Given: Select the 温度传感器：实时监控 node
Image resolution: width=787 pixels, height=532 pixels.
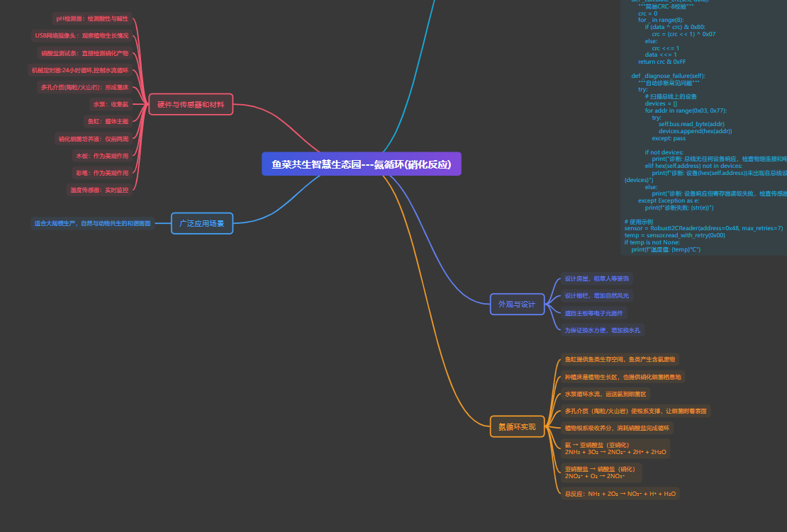Looking at the screenshot, I should click(x=99, y=190).
